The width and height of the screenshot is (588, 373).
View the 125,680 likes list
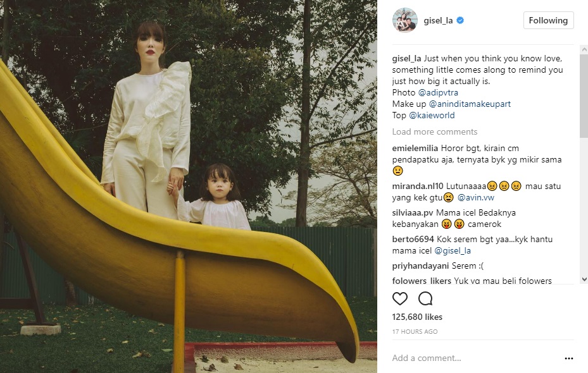click(x=417, y=317)
